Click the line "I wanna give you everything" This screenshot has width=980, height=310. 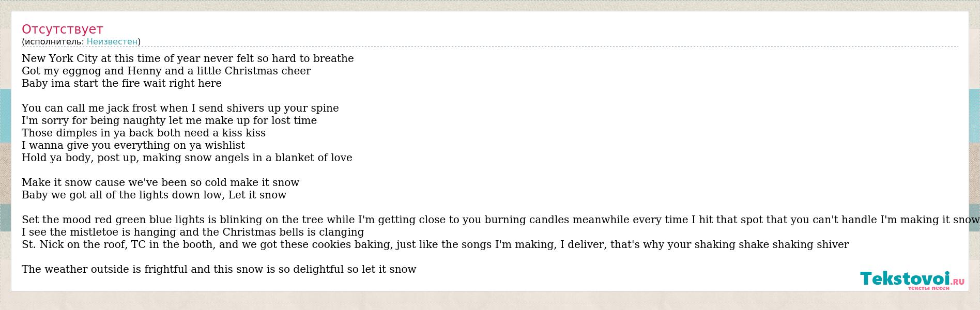[x=133, y=145]
